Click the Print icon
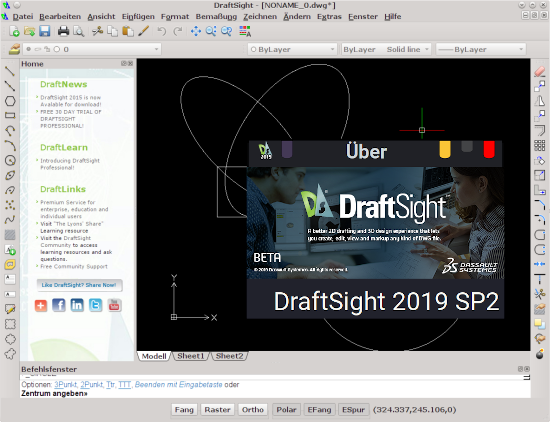The width and height of the screenshot is (550, 422). coord(63,32)
